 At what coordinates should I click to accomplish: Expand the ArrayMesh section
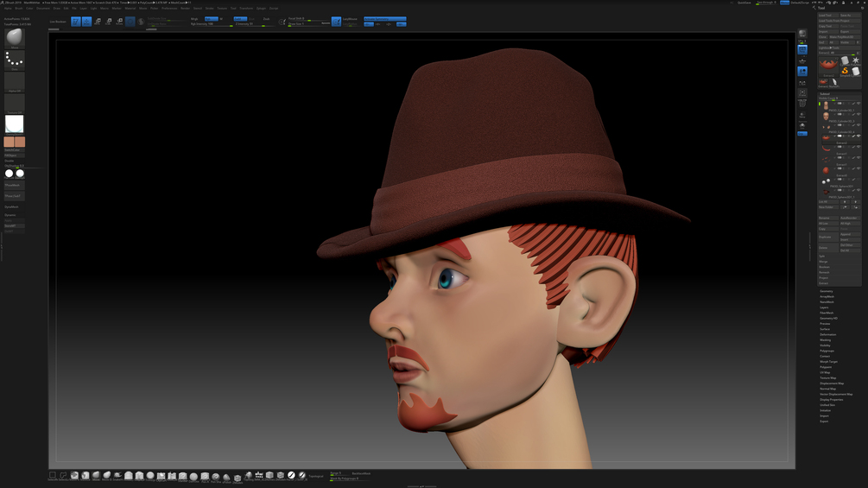pyautogui.click(x=827, y=296)
